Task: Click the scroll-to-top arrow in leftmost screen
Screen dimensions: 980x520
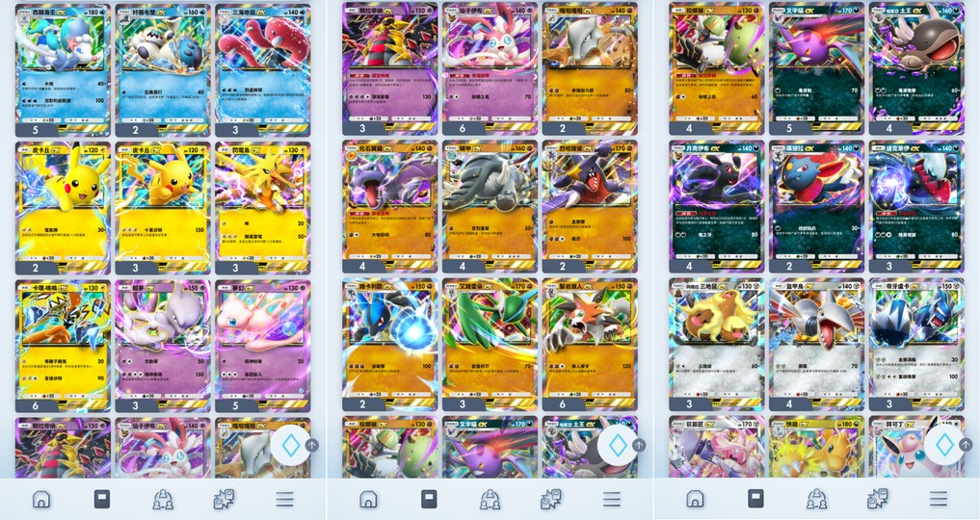Action: (x=311, y=446)
